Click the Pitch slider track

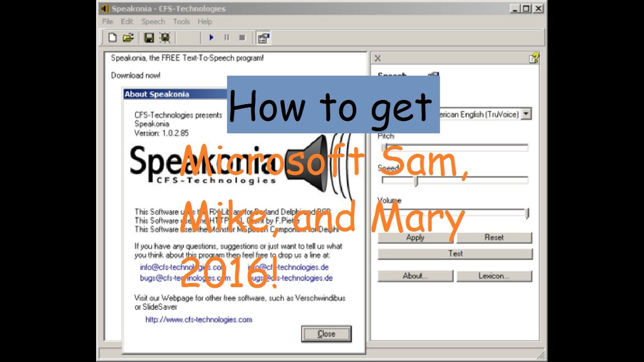(x=455, y=147)
